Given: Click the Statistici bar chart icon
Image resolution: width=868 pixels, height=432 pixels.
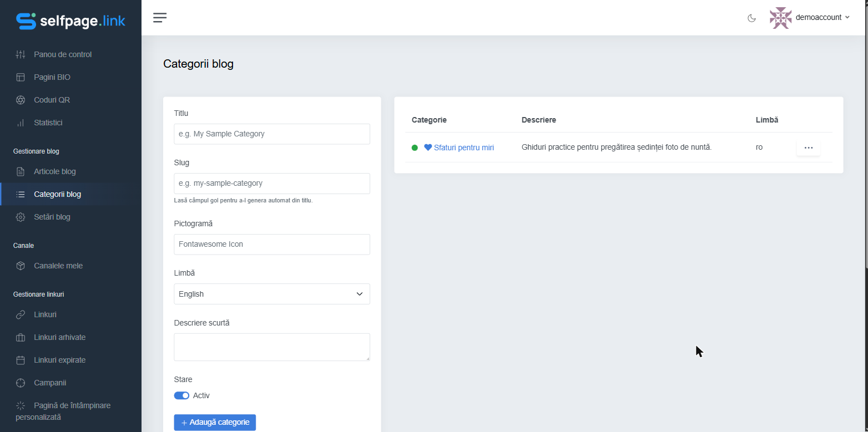Looking at the screenshot, I should (x=21, y=123).
